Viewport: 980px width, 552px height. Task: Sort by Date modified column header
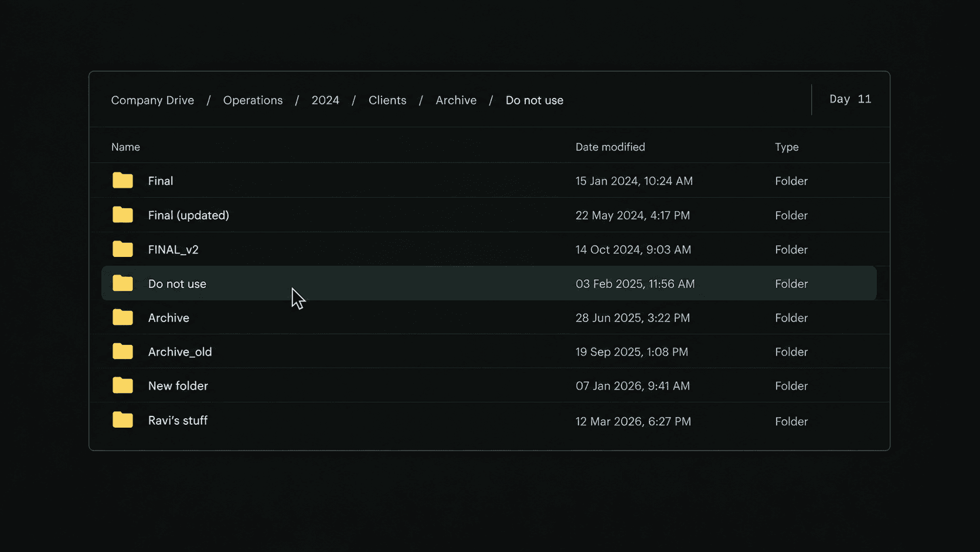(x=610, y=147)
